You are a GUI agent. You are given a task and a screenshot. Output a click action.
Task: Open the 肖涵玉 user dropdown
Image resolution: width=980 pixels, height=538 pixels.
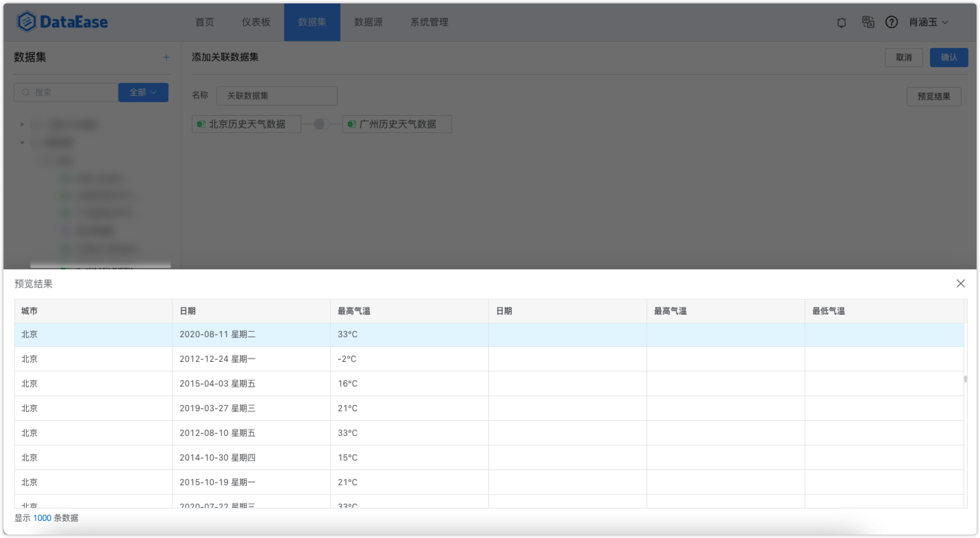pos(929,22)
